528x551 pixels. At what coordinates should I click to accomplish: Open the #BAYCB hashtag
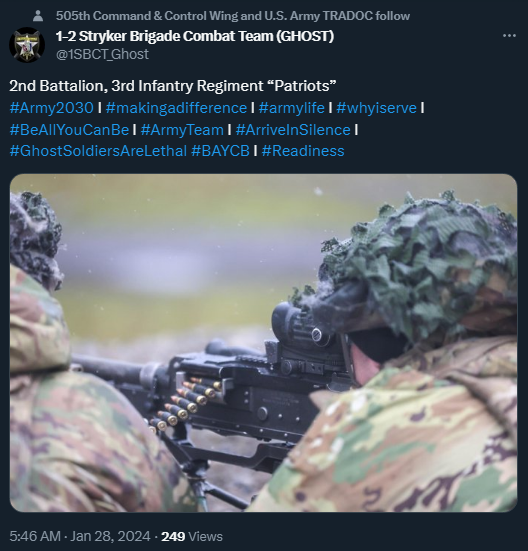(x=220, y=151)
